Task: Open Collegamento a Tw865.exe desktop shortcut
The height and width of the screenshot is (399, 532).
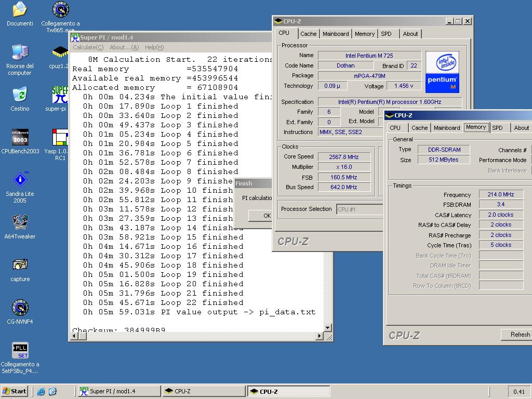Action: tap(61, 9)
